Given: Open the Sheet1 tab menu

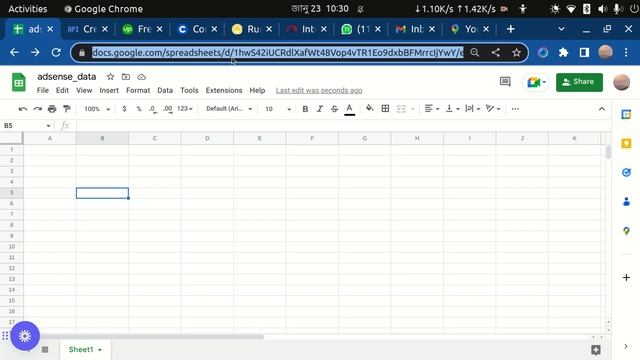Looking at the screenshot, I should click(x=100, y=350).
